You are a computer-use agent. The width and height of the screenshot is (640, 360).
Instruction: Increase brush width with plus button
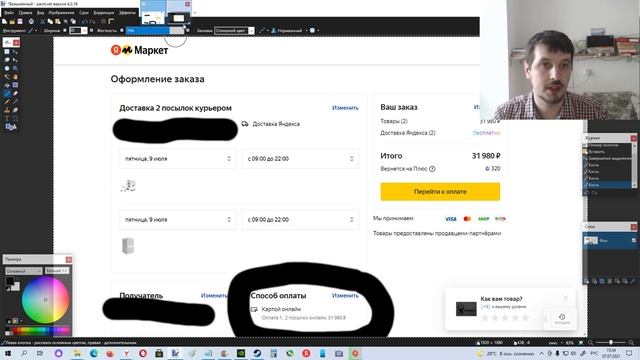(x=91, y=31)
